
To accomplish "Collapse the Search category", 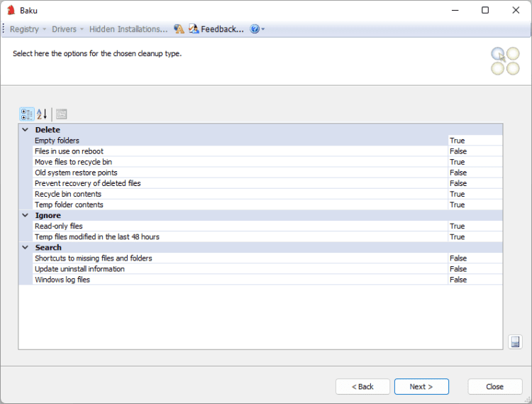I will pos(26,248).
